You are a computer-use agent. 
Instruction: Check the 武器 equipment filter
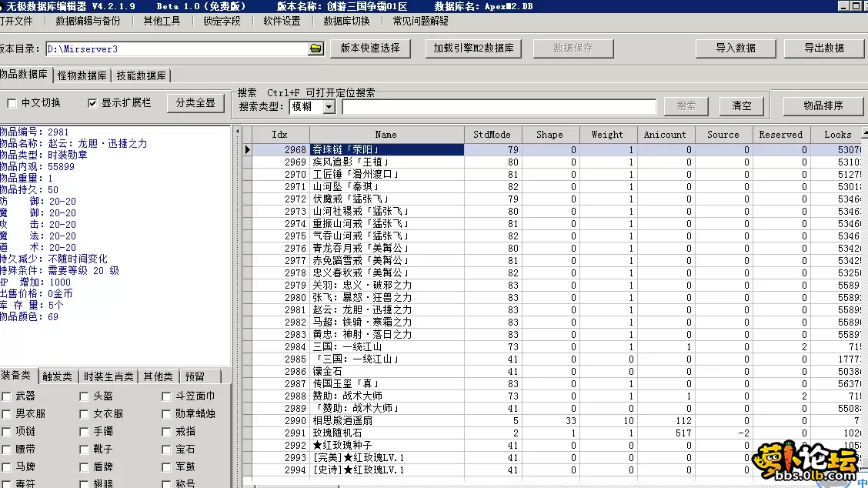[8, 396]
